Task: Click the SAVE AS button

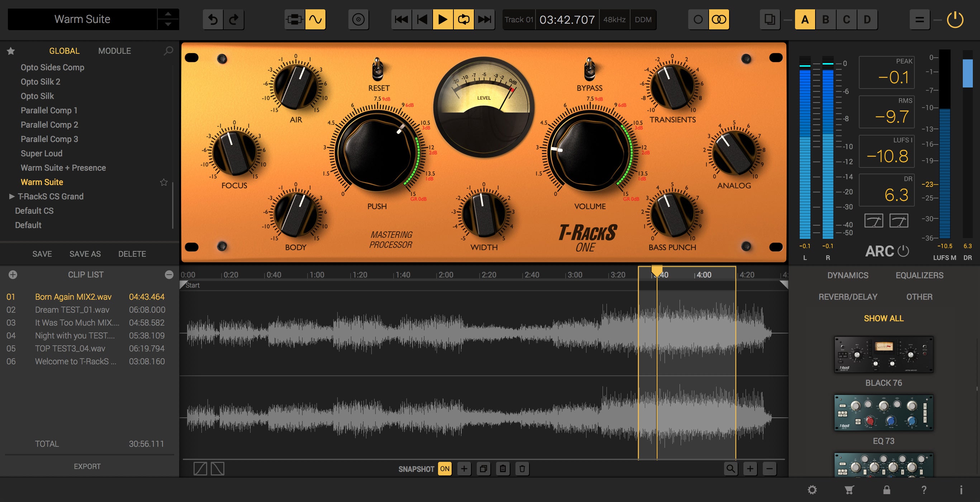Action: [x=85, y=254]
